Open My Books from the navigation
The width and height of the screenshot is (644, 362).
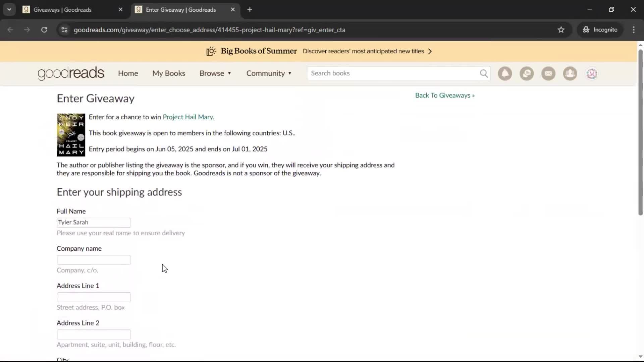[x=169, y=73]
